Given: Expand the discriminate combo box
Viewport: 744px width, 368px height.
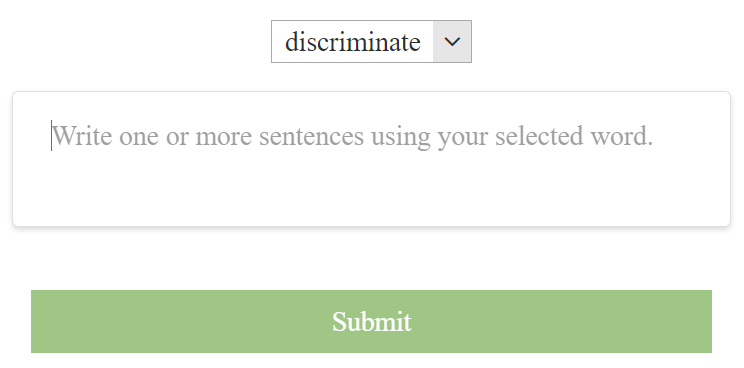Looking at the screenshot, I should click(371, 41).
